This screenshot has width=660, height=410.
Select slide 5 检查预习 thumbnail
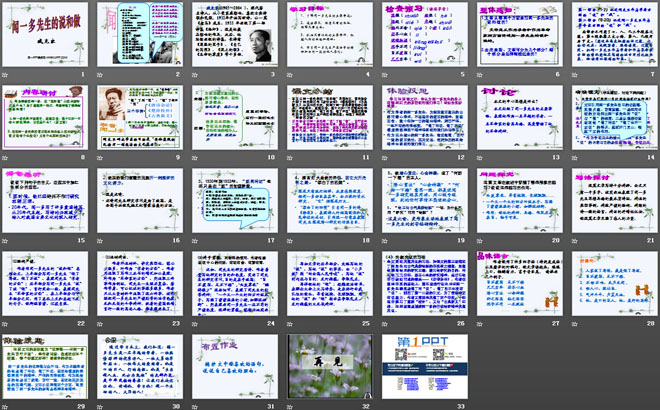point(425,35)
